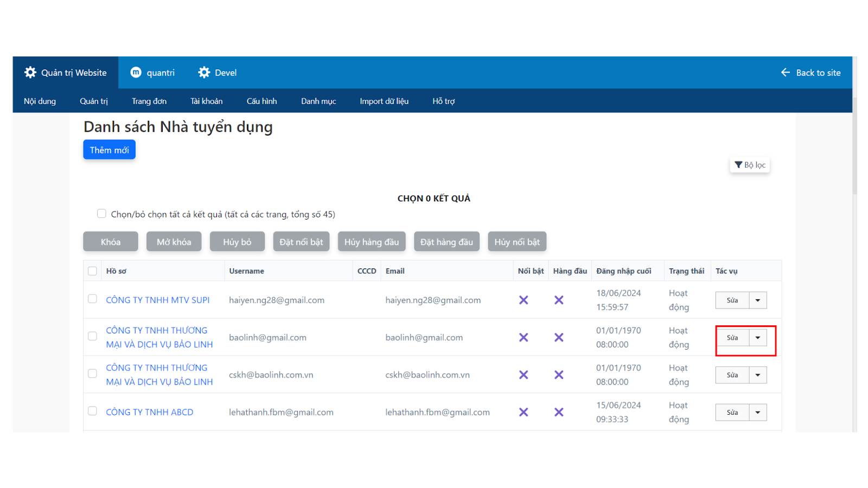Click the Quản trị Website gear icon
The height and width of the screenshot is (488, 868).
pos(30,73)
